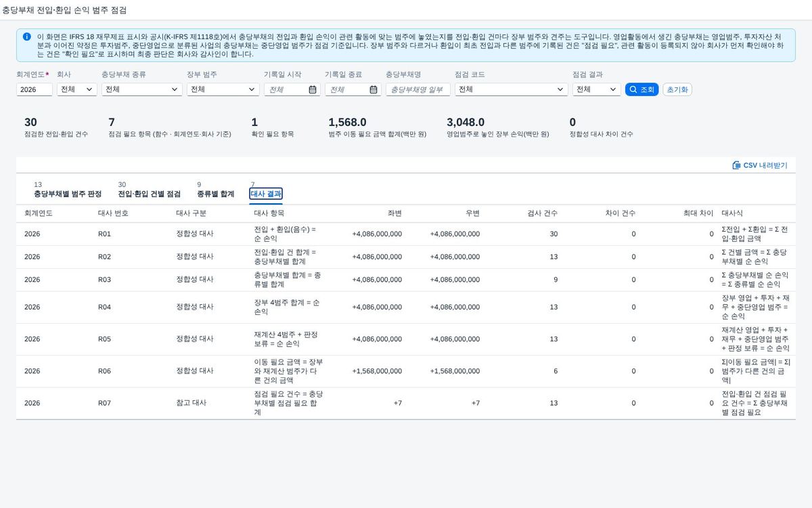The height and width of the screenshot is (508, 812).
Task: Click the R07 cell in 대사 번호
Action: tap(104, 403)
